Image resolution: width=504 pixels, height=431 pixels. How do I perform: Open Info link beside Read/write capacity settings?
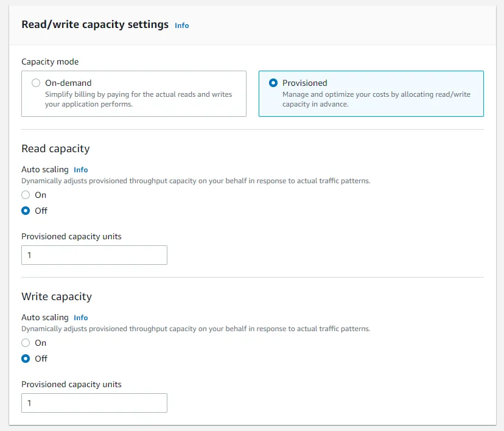pyautogui.click(x=181, y=26)
